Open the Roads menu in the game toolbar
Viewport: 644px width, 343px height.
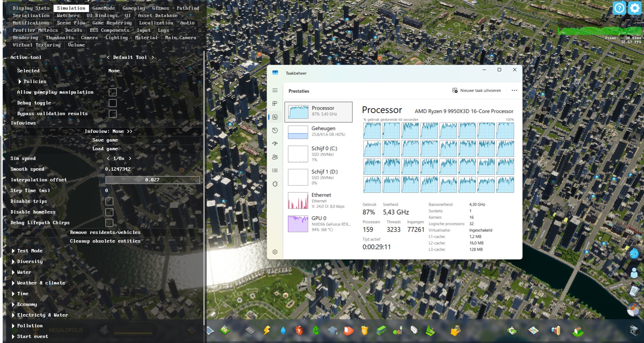250,331
